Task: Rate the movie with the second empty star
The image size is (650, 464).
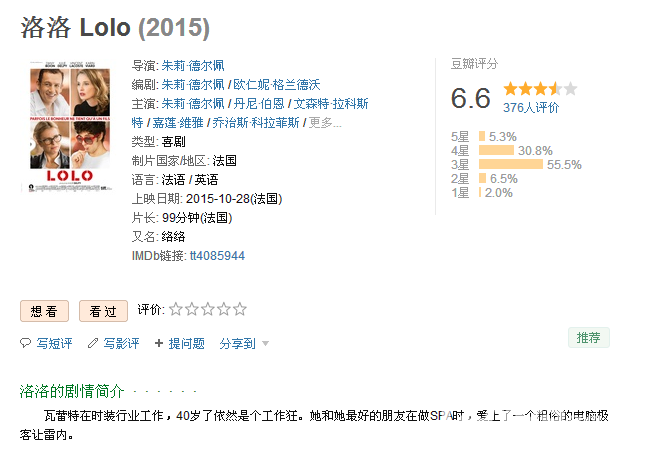Action: tap(192, 309)
